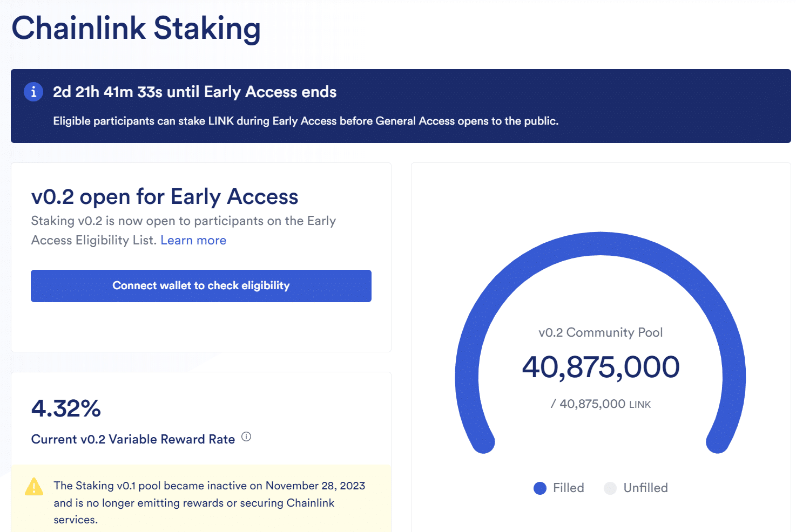The height and width of the screenshot is (532, 796).
Task: Click the yellow warning triangle icon
Action: (x=34, y=487)
